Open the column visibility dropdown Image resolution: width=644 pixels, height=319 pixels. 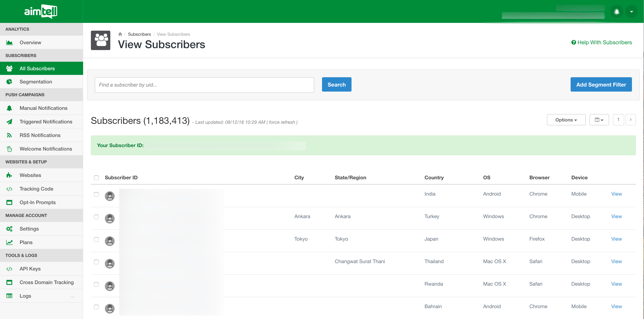[599, 120]
